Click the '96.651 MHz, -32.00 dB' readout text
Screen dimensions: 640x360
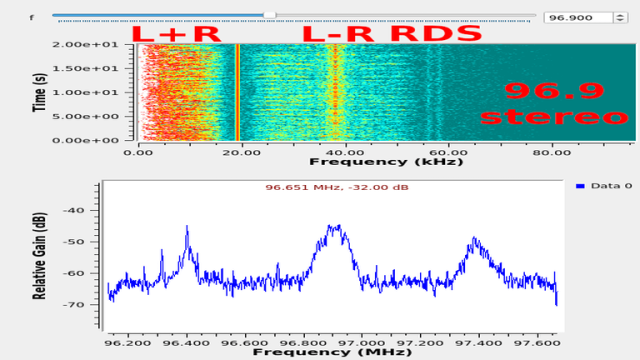(337, 187)
